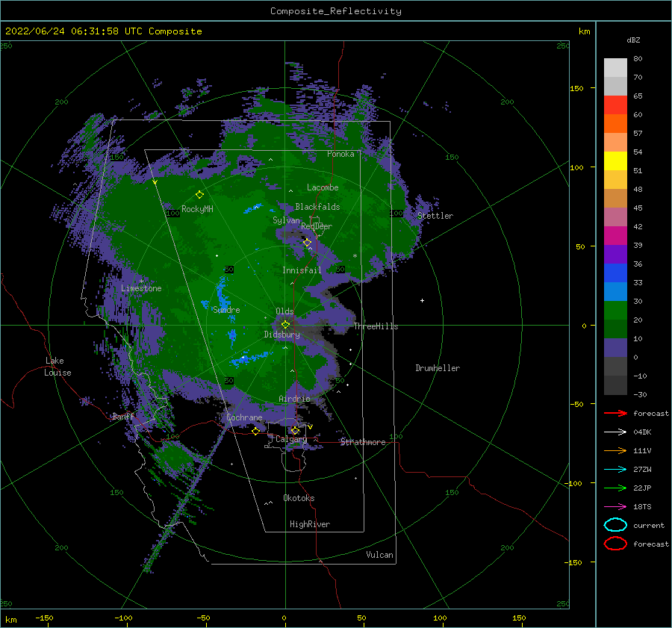Select the Calgary city label
This screenshot has height=628, width=672.
coord(291,439)
